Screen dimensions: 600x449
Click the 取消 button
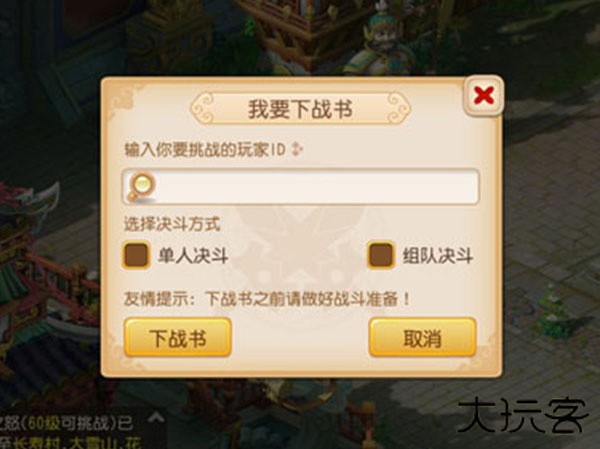click(423, 338)
